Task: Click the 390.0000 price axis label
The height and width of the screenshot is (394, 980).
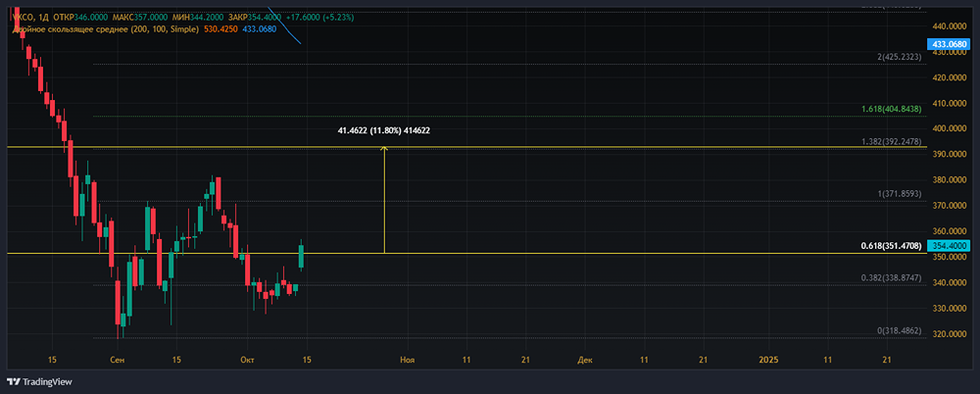Action: (x=950, y=155)
